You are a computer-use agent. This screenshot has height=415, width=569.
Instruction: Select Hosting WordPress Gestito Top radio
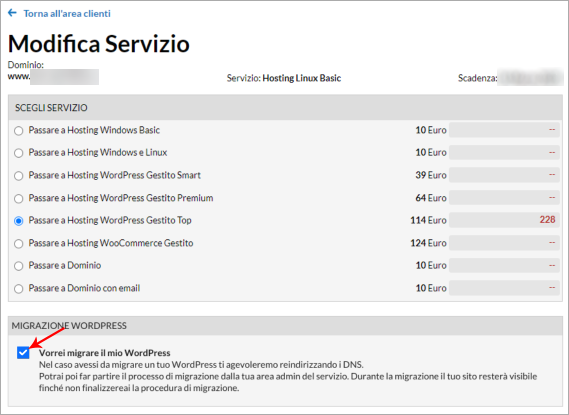[19, 221]
